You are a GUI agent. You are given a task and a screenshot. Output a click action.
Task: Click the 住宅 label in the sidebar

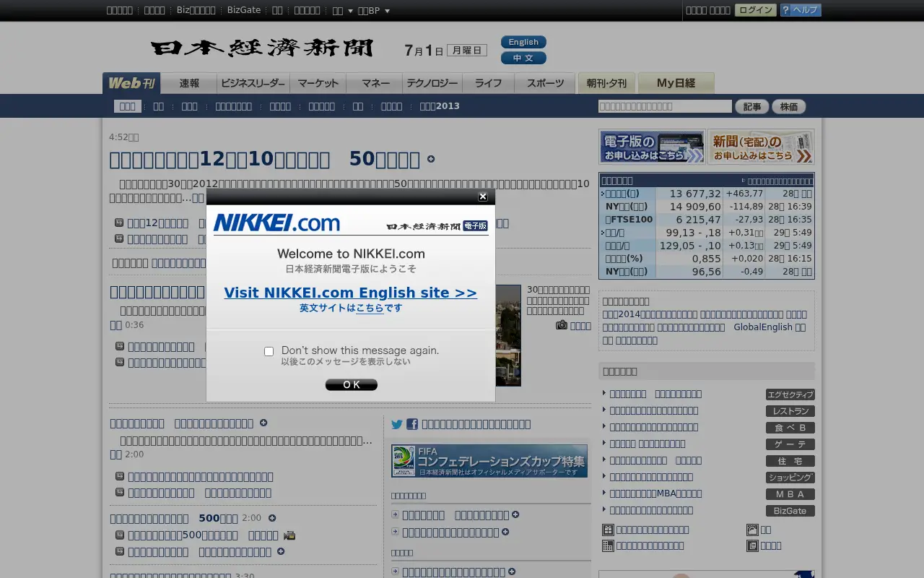(790, 461)
